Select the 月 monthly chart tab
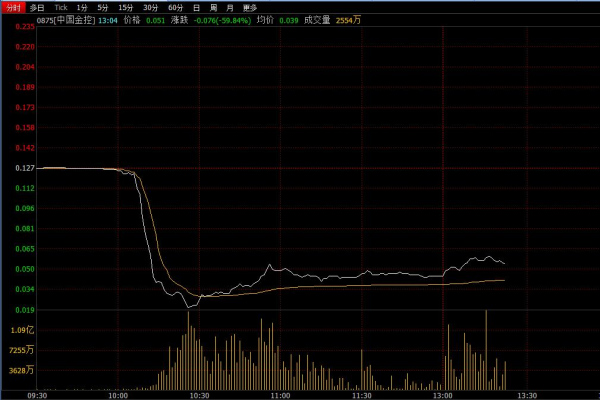Viewport: 600px width, 400px height. point(230,8)
